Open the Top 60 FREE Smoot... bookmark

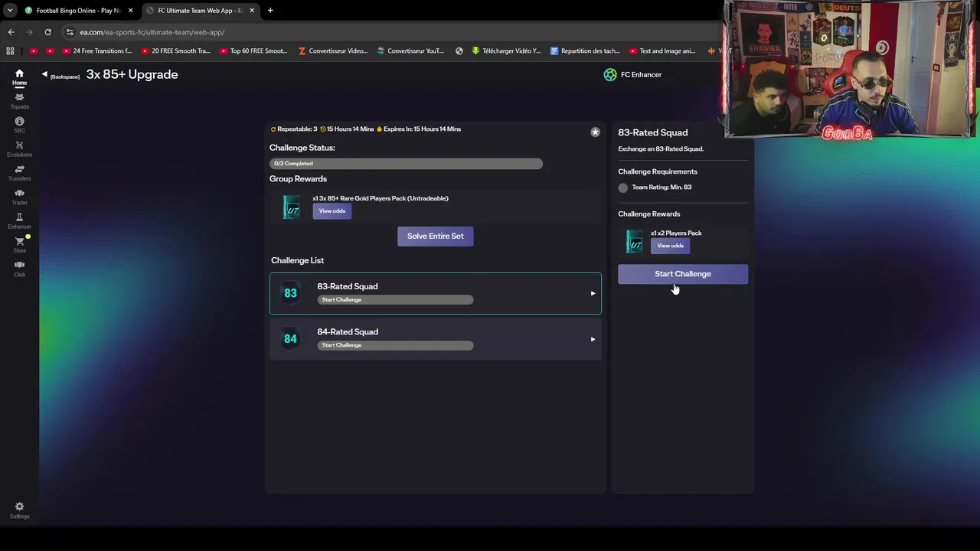pos(253,51)
